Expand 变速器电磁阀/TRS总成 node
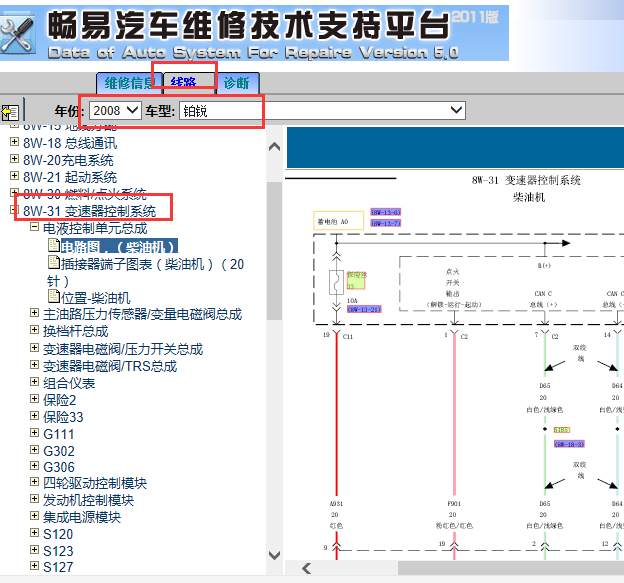The height and width of the screenshot is (583, 624). tap(35, 365)
